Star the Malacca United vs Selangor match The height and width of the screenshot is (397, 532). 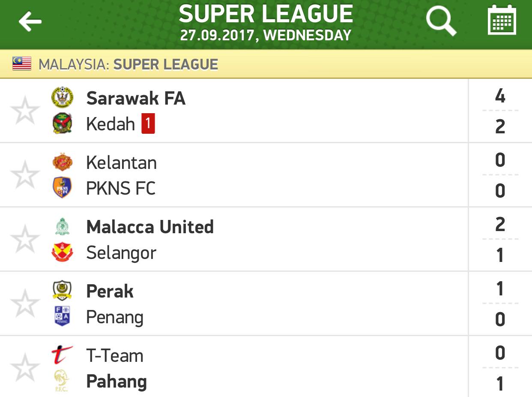25,239
